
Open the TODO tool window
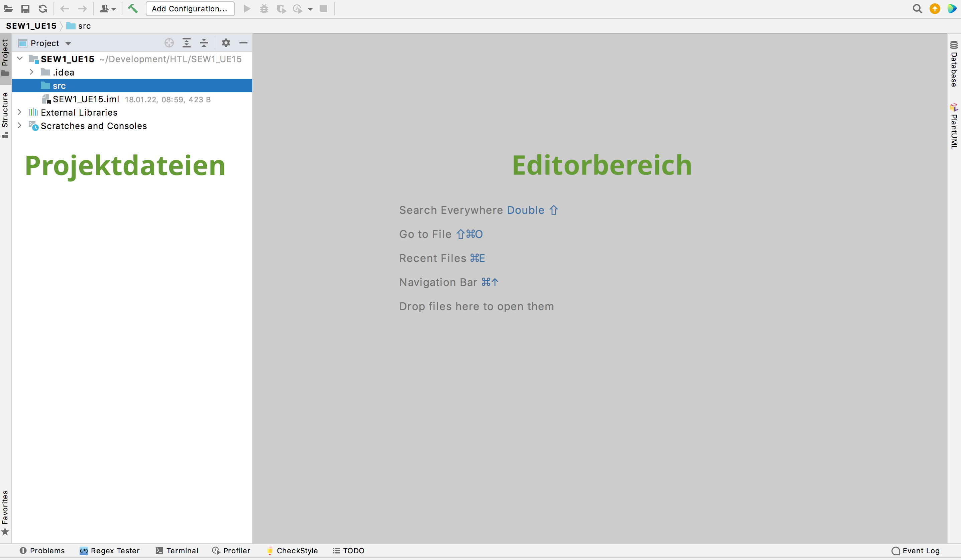(348, 550)
